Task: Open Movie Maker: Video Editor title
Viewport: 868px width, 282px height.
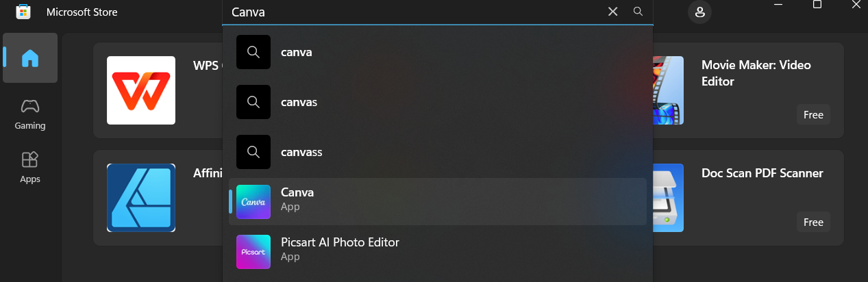Action: coord(756,73)
